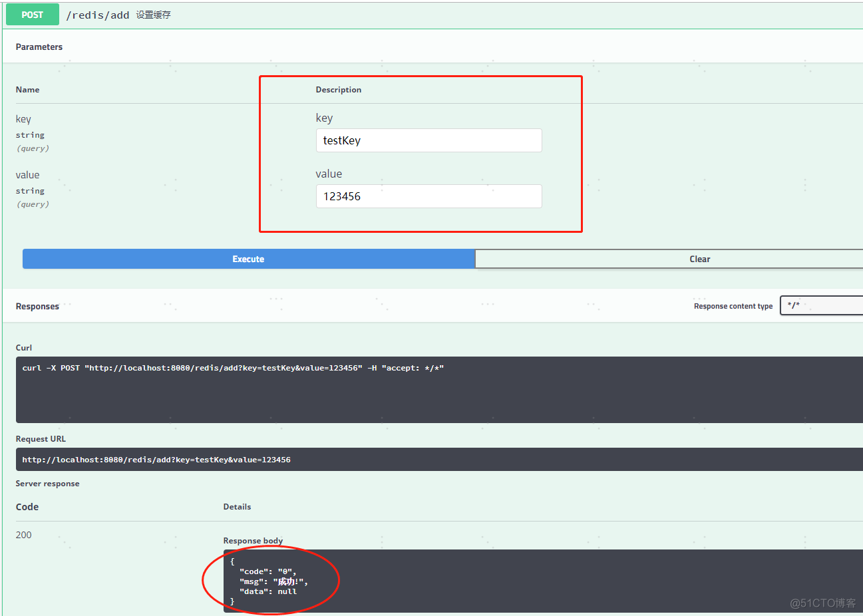Screen dimensions: 863x616
Task: Clear the response with Clear button
Action: tap(669, 259)
